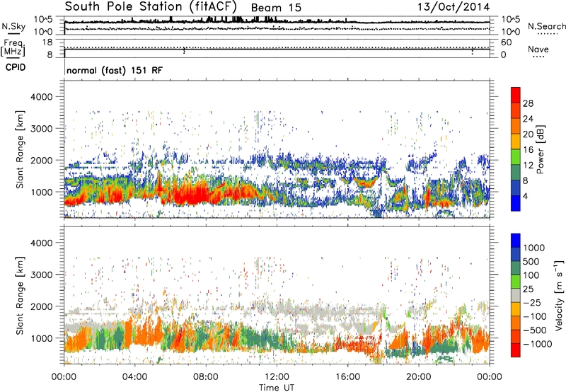The height and width of the screenshot is (392, 566).
Task: Pick the blue top of the velocity colorbar
Action: point(516,241)
